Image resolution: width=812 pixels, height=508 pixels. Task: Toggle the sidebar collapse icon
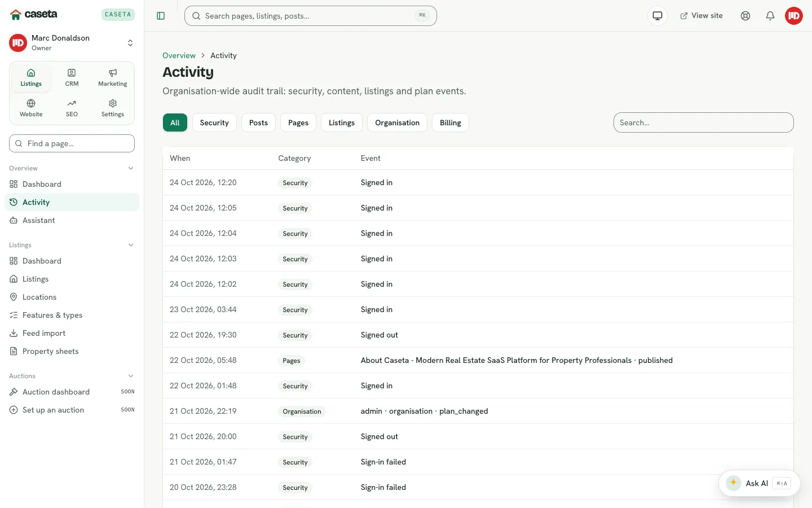(x=161, y=16)
